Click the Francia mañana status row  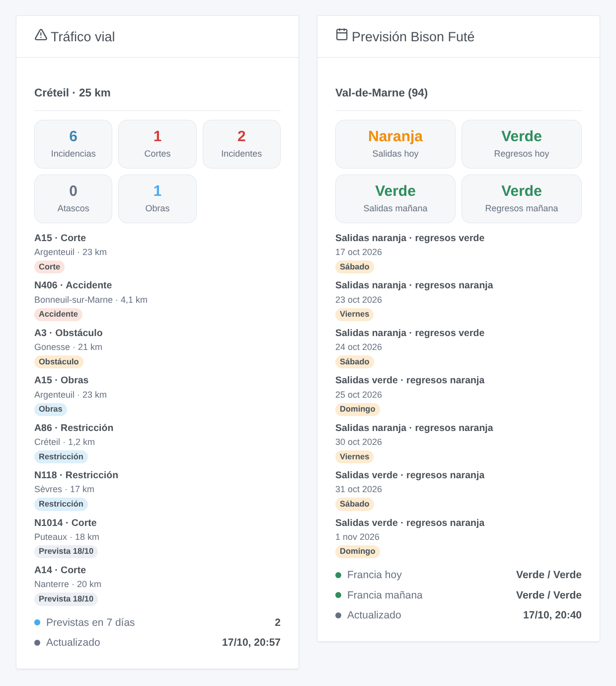pyautogui.click(x=459, y=595)
